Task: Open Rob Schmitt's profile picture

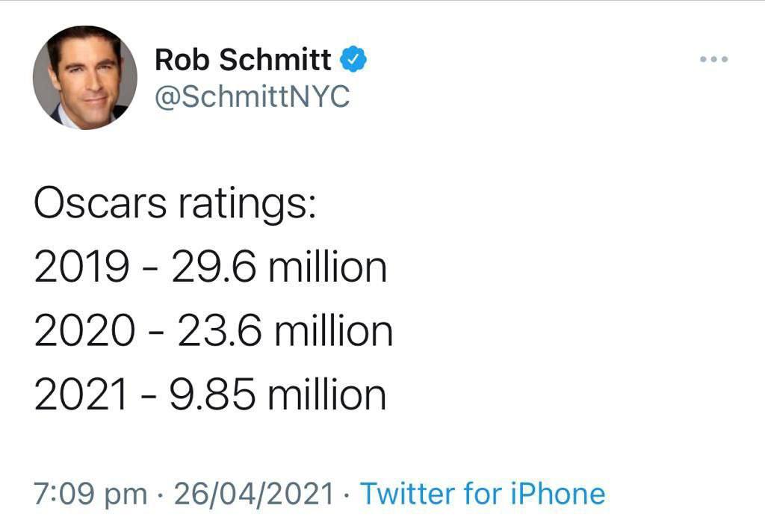Action: tap(84, 78)
